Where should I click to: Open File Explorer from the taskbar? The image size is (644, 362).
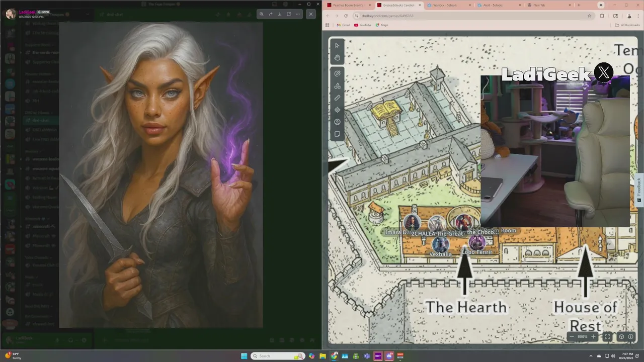tap(323, 356)
